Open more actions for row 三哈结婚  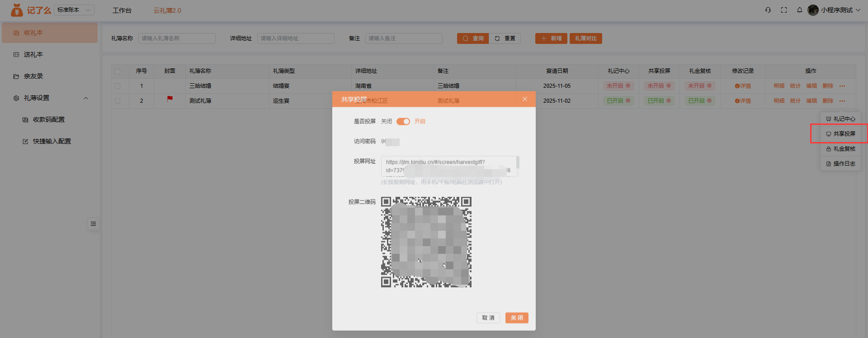click(x=842, y=86)
